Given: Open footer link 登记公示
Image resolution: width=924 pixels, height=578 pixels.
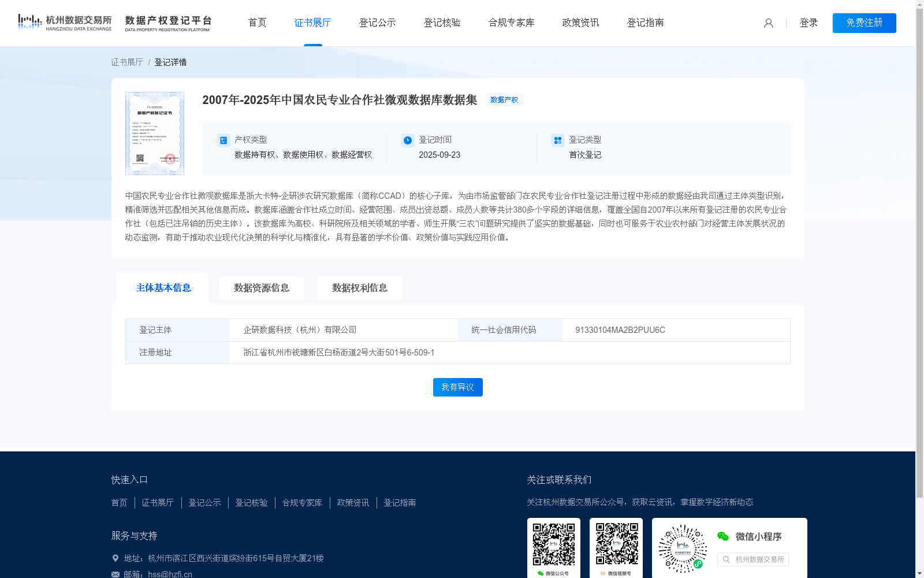Looking at the screenshot, I should (205, 503).
